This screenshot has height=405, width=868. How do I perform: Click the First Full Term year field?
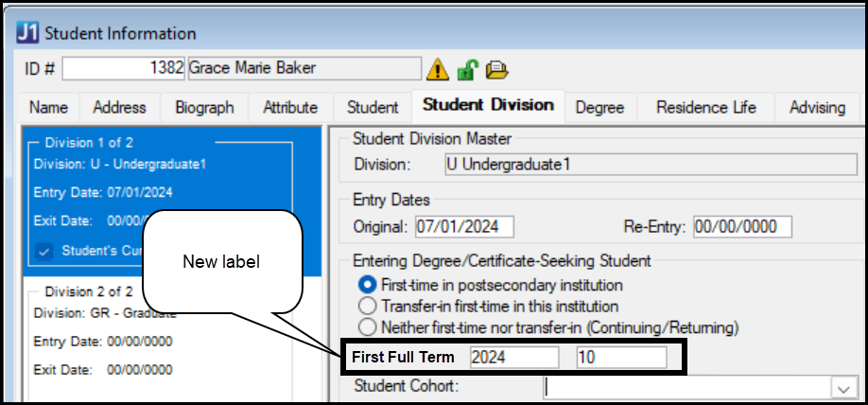tap(513, 358)
